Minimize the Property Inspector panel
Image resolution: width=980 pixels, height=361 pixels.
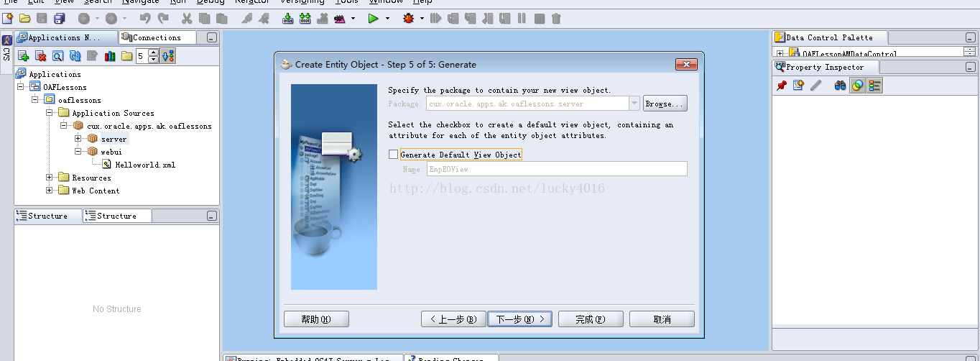pyautogui.click(x=971, y=67)
